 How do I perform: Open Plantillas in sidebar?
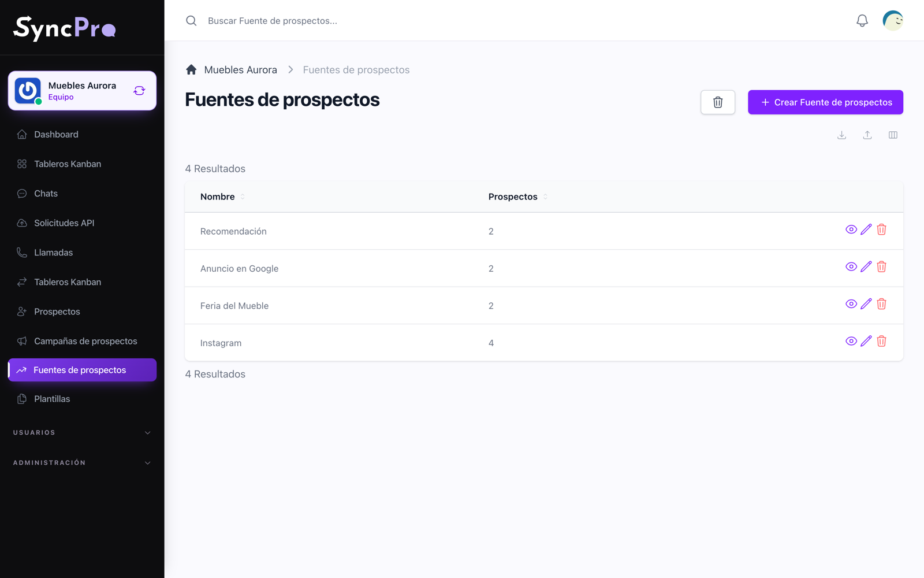point(82,399)
